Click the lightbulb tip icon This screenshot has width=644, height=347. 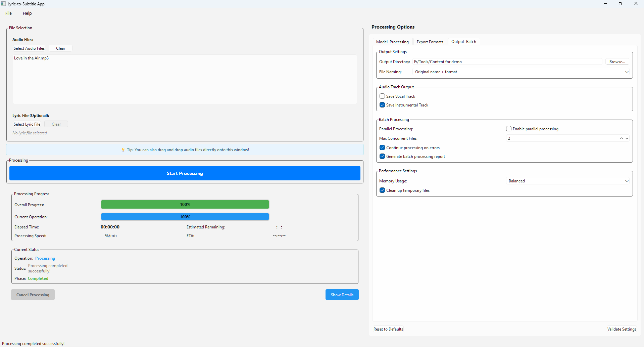123,150
